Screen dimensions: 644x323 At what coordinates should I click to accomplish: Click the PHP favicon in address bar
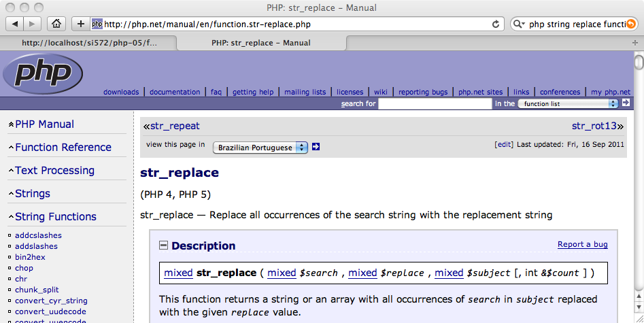(x=97, y=24)
